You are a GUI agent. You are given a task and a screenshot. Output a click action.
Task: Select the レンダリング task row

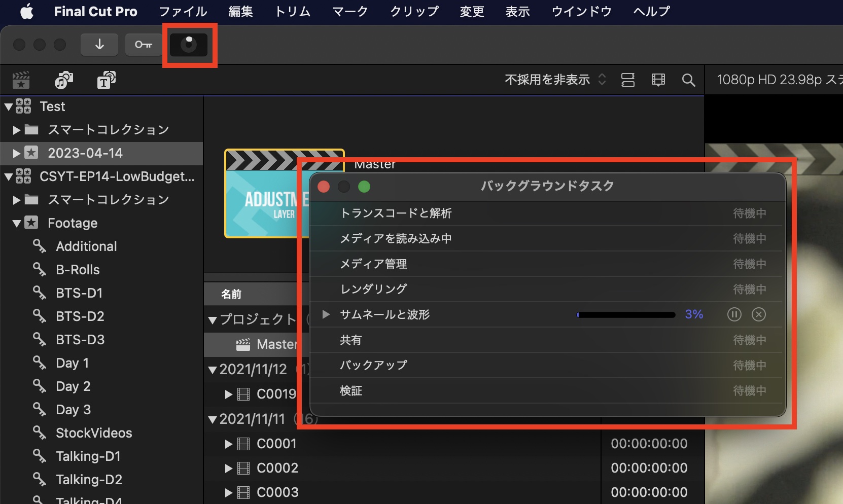[x=547, y=289]
